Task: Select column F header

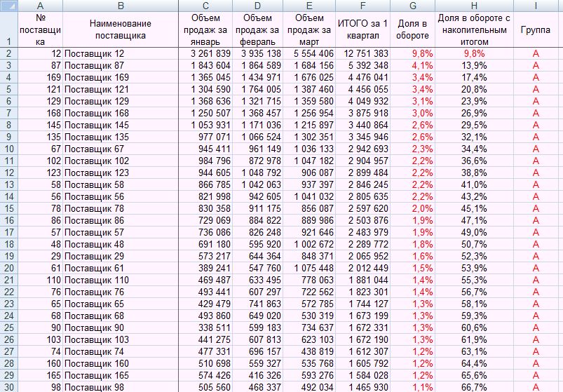Action: pyautogui.click(x=362, y=6)
